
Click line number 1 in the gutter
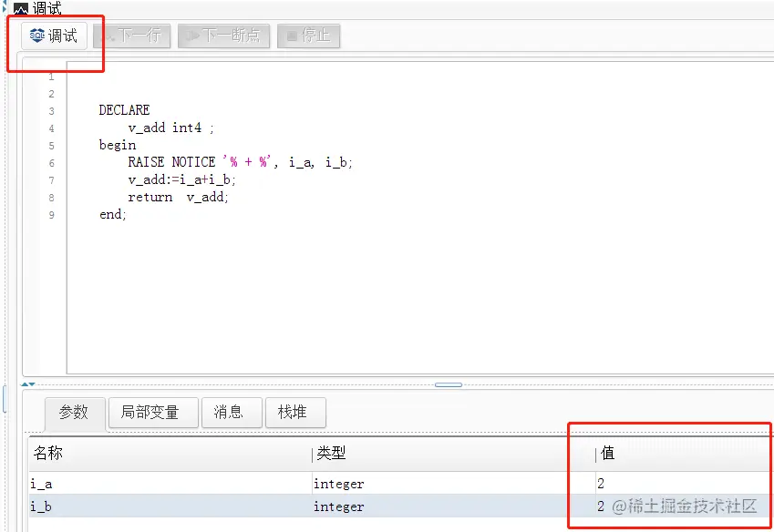coord(51,77)
